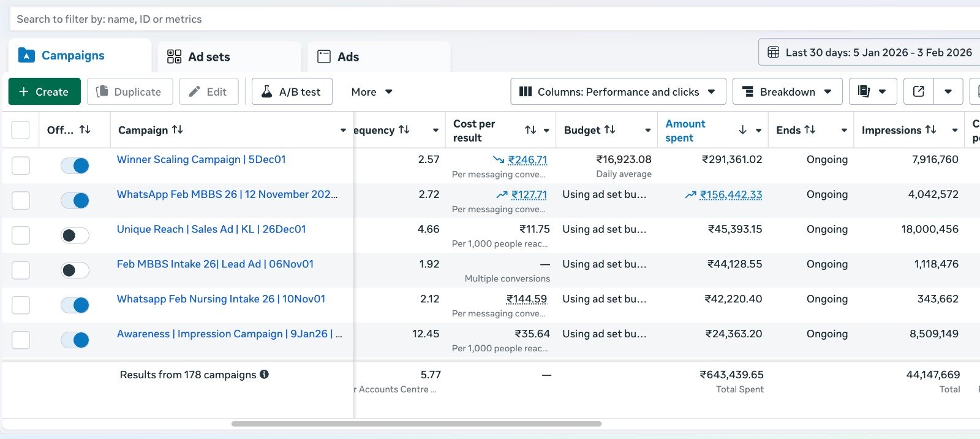980x439 pixels.
Task: Focus the search filter input field
Action: (x=495, y=19)
